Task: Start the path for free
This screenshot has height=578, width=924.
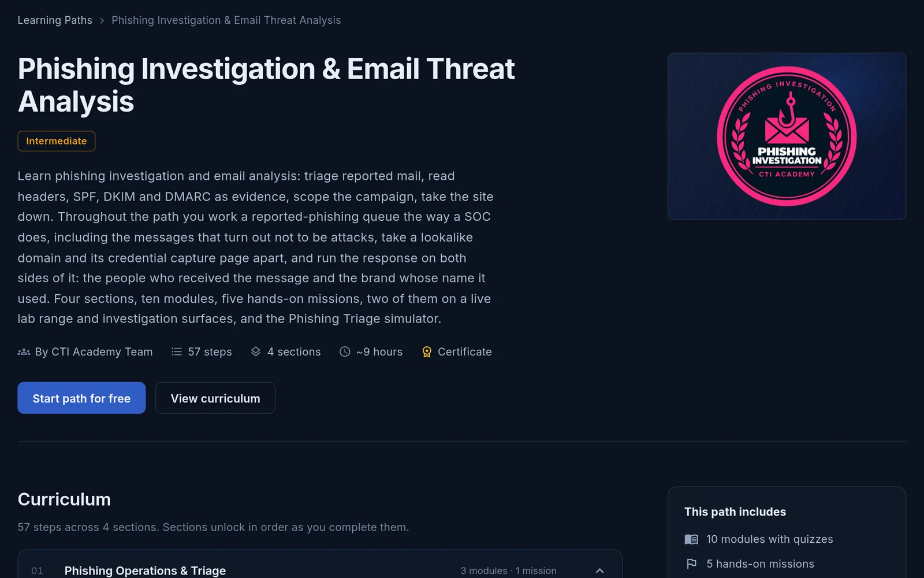Action: [x=81, y=398]
